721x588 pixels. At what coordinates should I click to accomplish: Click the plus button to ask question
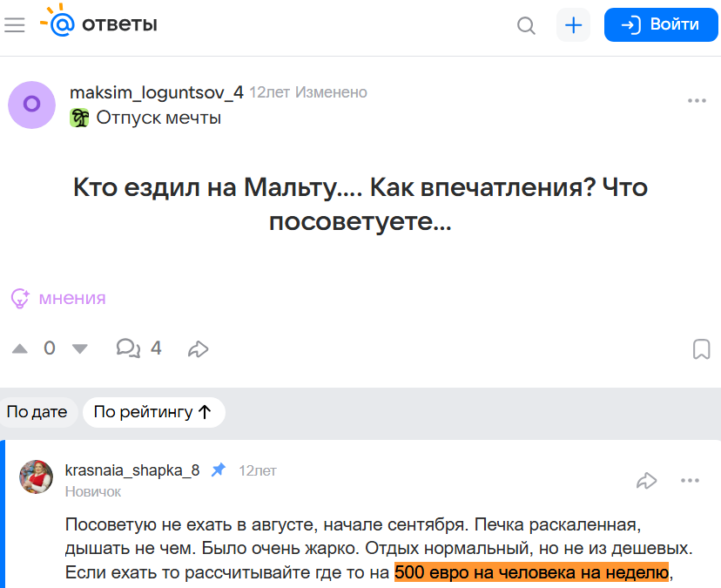click(x=573, y=25)
